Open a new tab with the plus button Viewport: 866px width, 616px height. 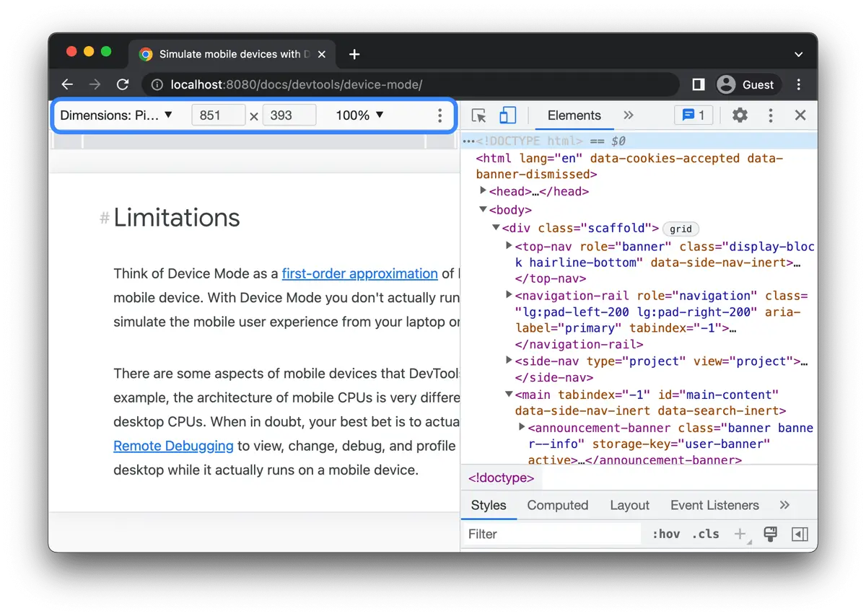point(354,54)
